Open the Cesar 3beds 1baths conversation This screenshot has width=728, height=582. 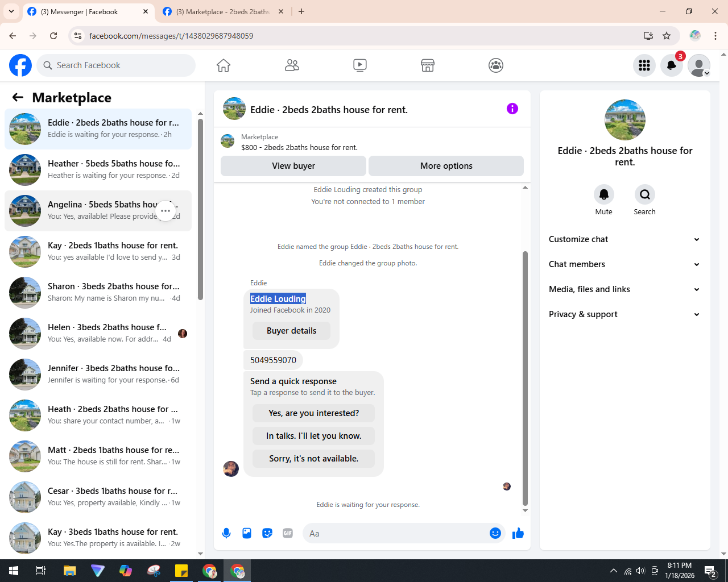[x=98, y=497]
